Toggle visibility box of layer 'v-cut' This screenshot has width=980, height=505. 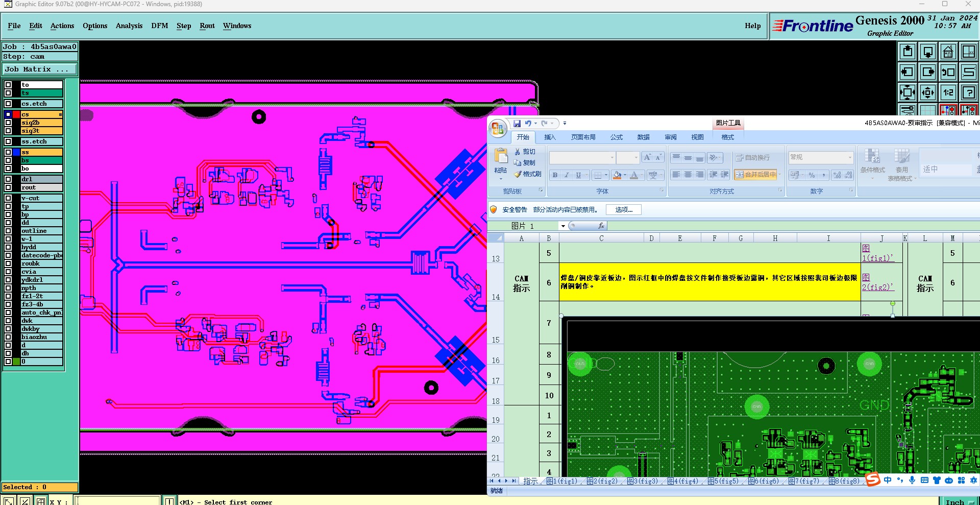(x=8, y=198)
